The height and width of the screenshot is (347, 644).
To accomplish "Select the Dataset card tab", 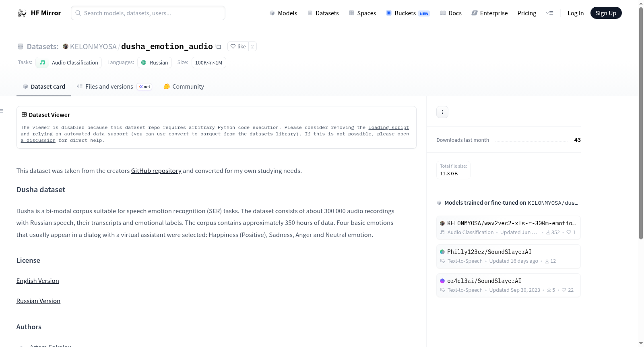I will [43, 87].
